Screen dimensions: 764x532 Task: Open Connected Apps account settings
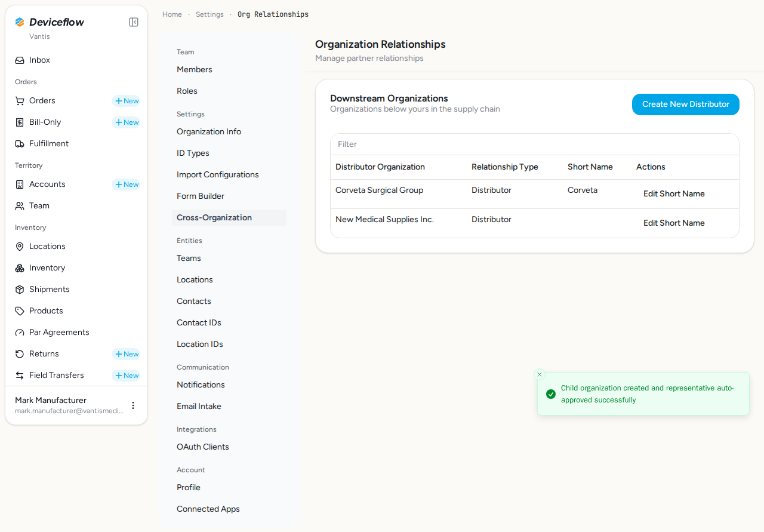(x=229, y=509)
